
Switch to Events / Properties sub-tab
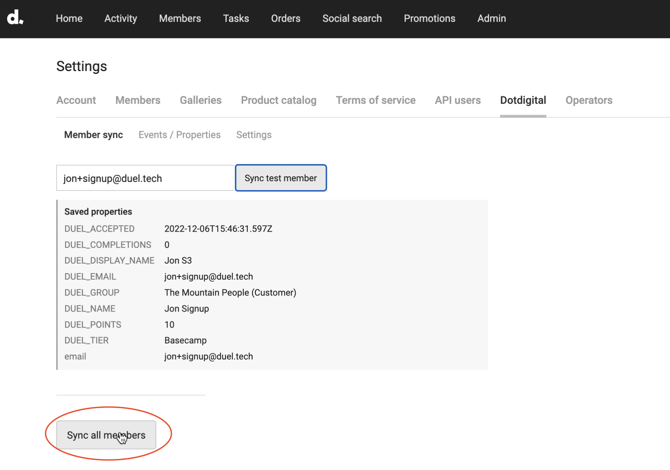[x=179, y=135]
